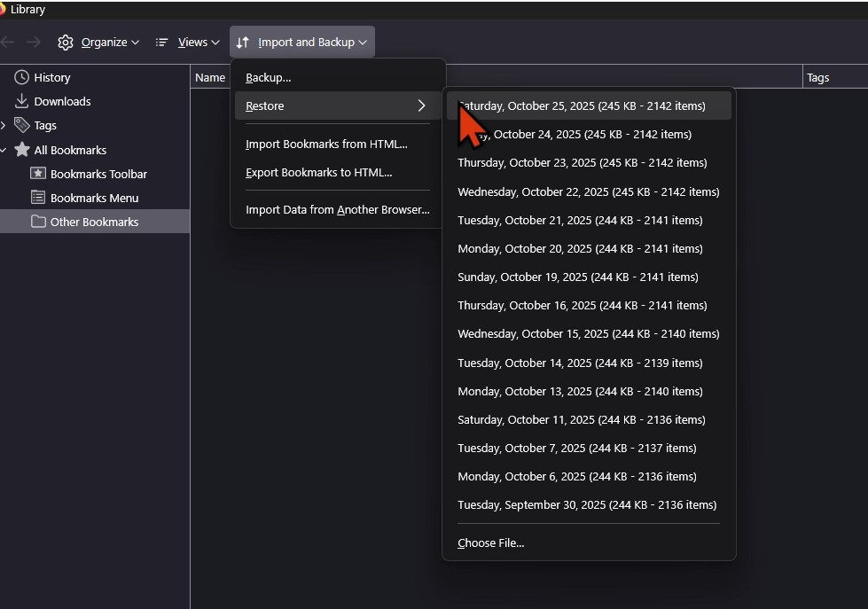The height and width of the screenshot is (609, 868).
Task: Expand the Tags tree node
Action: point(4,125)
